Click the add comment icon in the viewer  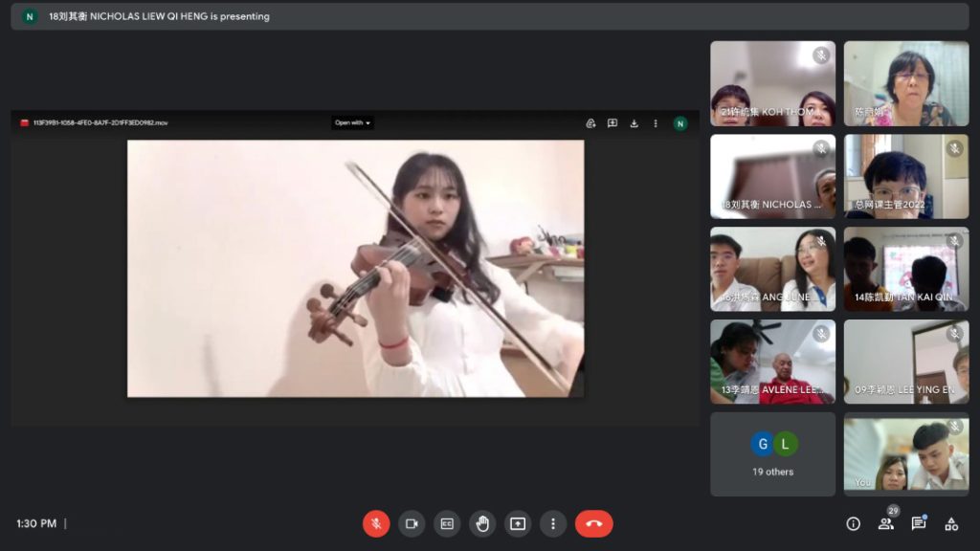[x=612, y=122]
